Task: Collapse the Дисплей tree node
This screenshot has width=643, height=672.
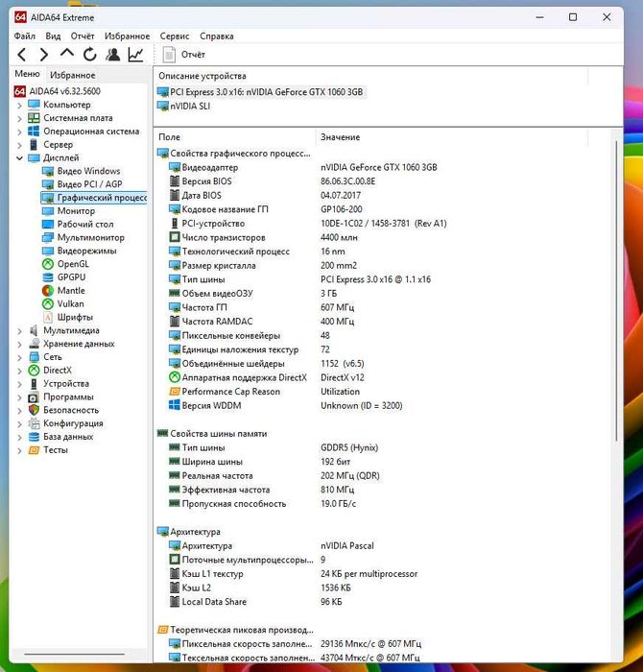Action: coord(19,158)
